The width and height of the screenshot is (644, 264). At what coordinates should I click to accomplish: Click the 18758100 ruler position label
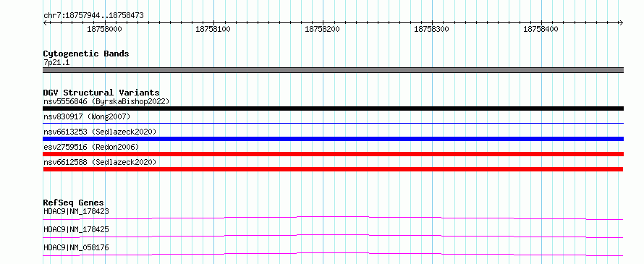(x=213, y=29)
